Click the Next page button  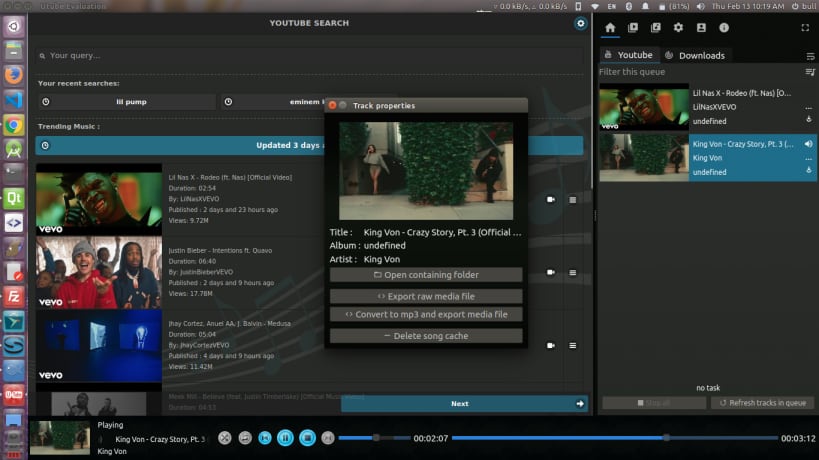click(464, 404)
